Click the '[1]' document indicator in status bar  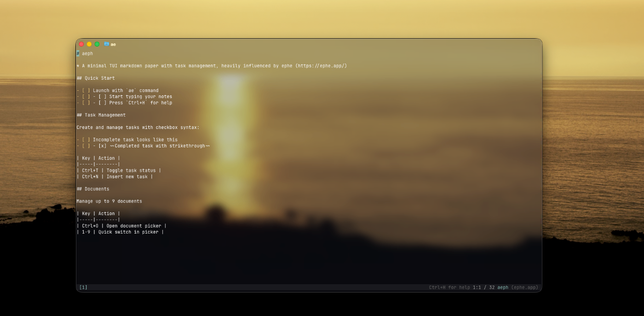(83, 287)
